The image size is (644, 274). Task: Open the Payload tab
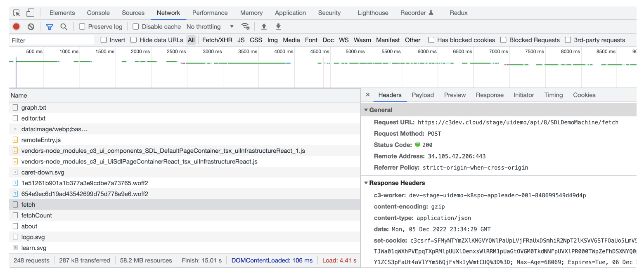pyautogui.click(x=423, y=95)
